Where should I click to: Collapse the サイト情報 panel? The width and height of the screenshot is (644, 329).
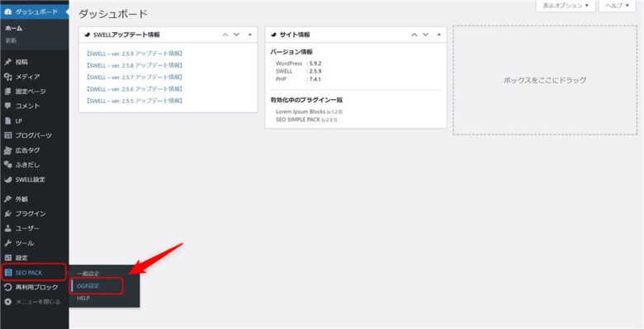coord(439,35)
